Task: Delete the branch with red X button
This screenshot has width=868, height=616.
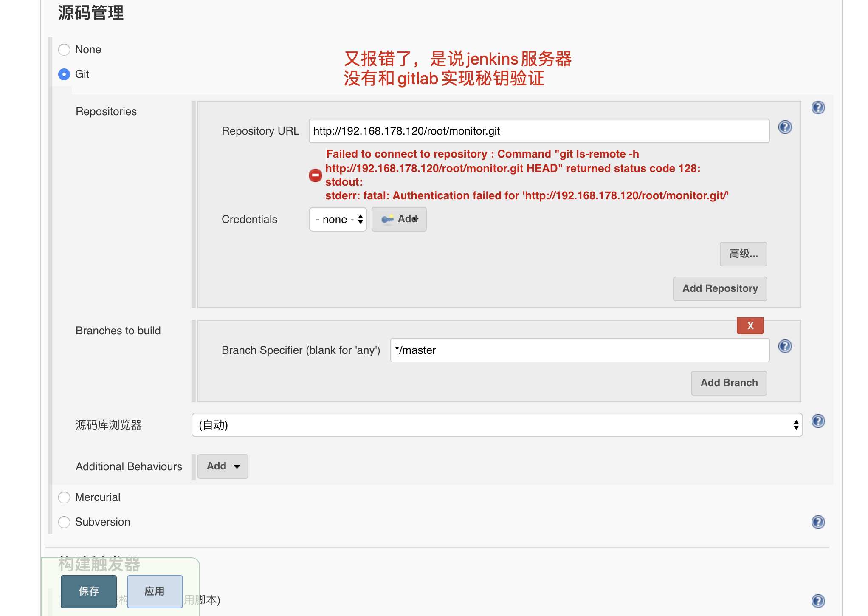Action: click(x=750, y=326)
